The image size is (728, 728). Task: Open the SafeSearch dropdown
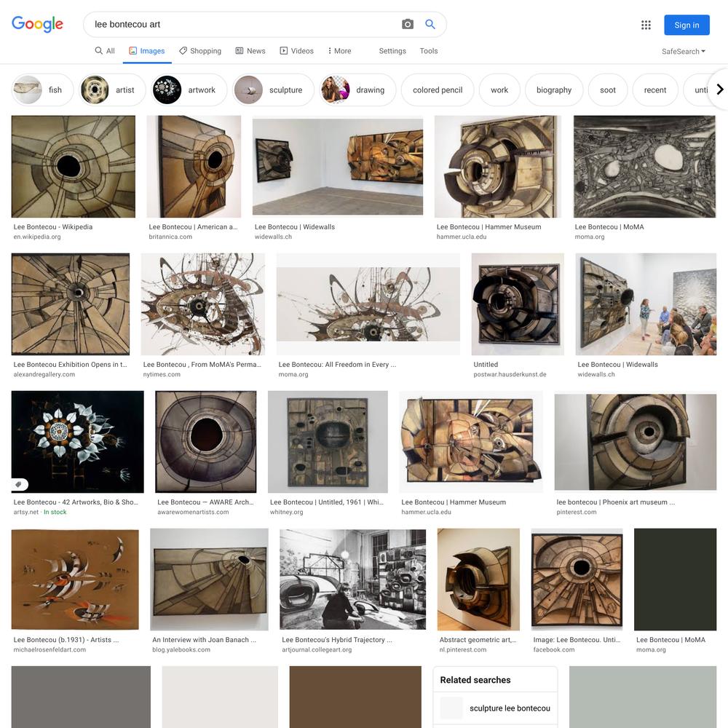684,51
